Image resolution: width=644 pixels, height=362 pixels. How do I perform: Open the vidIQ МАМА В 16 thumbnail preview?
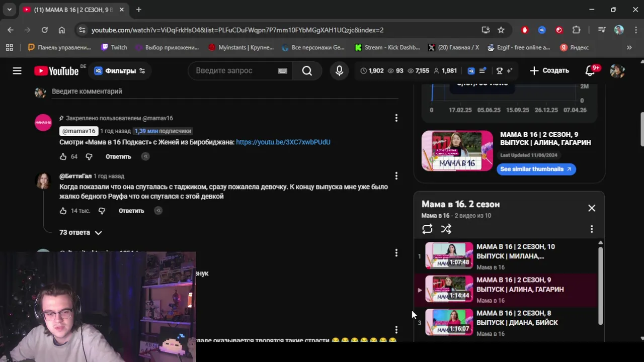click(457, 151)
